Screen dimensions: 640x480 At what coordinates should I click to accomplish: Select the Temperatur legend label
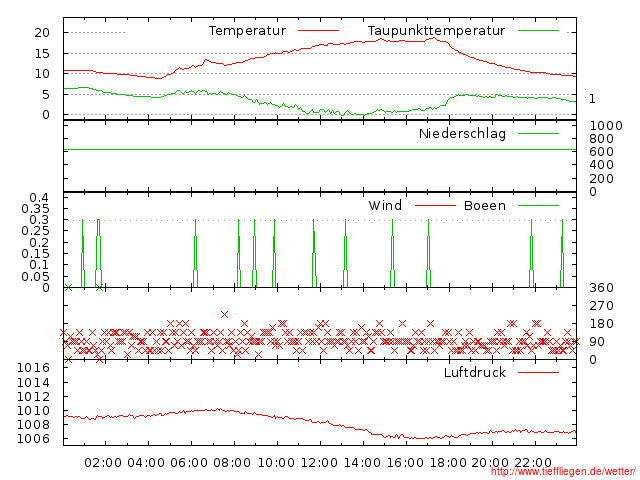tap(247, 31)
